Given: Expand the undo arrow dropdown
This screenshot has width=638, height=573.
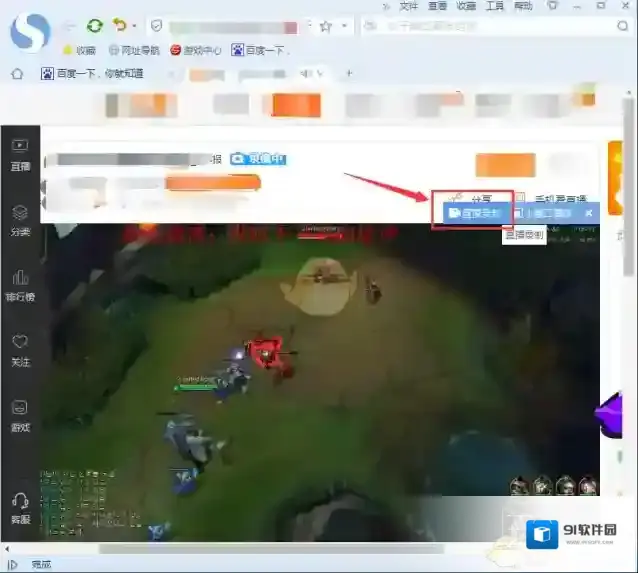Looking at the screenshot, I should tap(134, 26).
